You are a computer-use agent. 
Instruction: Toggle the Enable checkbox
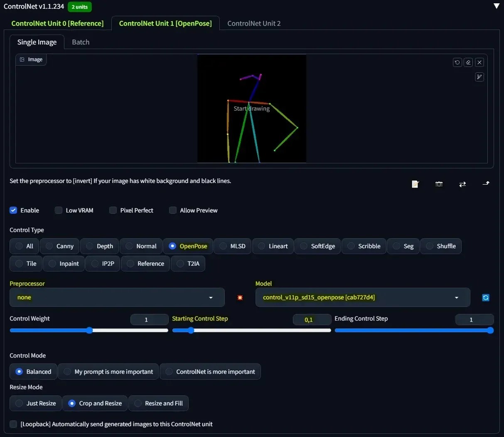[x=13, y=210]
